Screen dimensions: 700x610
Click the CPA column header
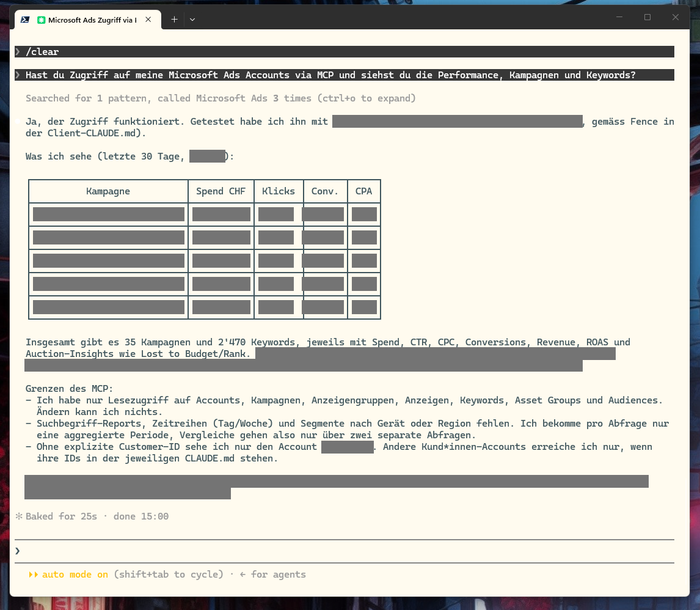pos(364,191)
